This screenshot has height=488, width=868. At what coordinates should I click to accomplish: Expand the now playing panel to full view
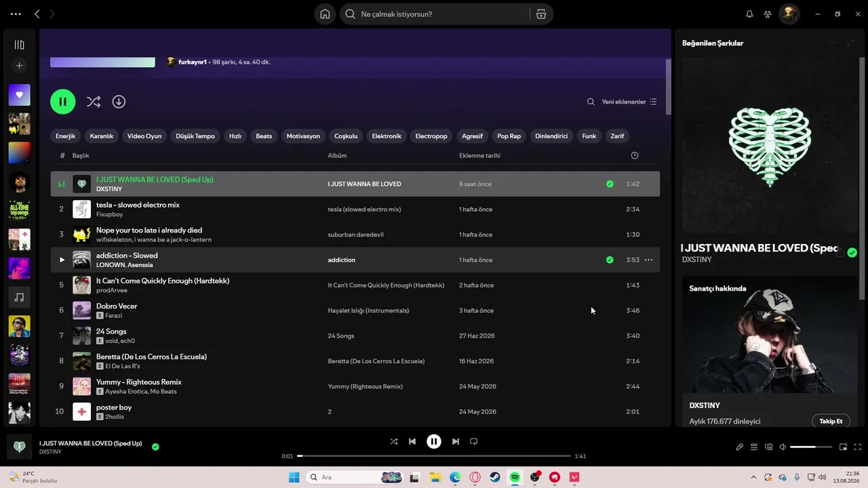click(851, 43)
